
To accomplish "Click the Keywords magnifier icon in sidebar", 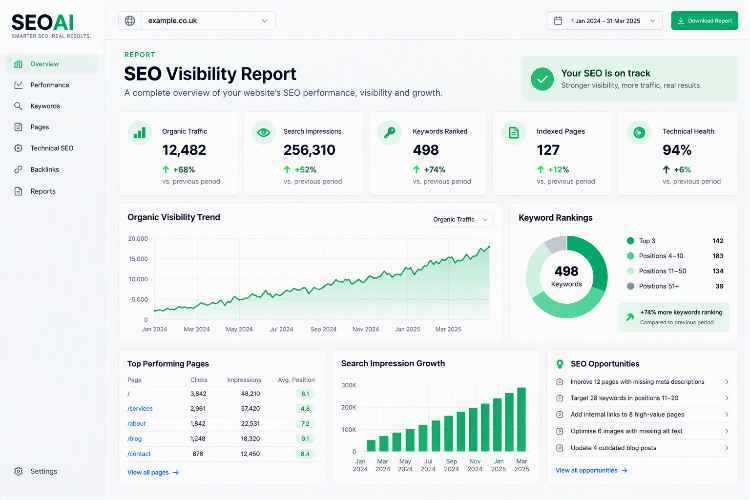I will point(18,106).
